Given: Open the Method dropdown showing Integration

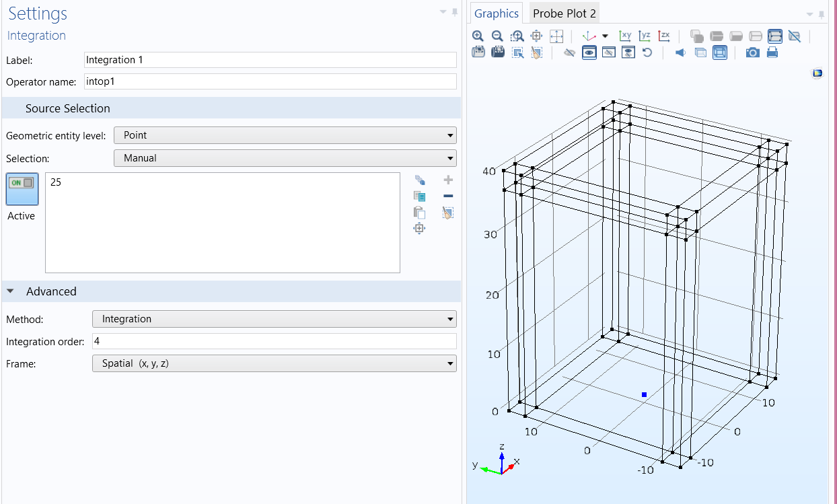Looking at the screenshot, I should pyautogui.click(x=274, y=319).
